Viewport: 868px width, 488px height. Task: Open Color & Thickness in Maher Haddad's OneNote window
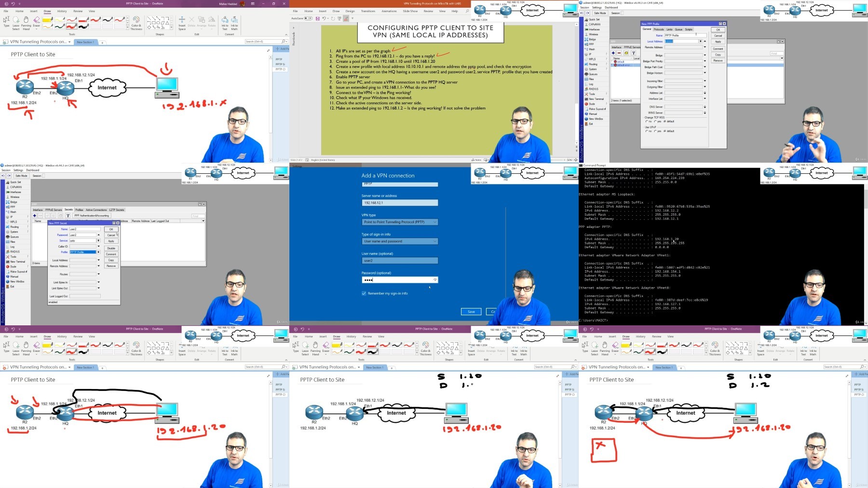pos(136,23)
